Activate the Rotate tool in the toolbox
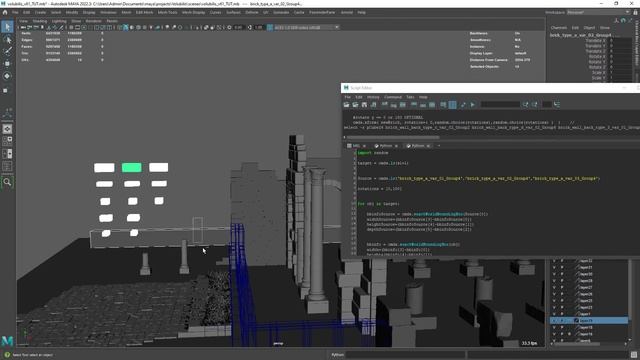This screenshot has width=640, height=360. tap(7, 76)
